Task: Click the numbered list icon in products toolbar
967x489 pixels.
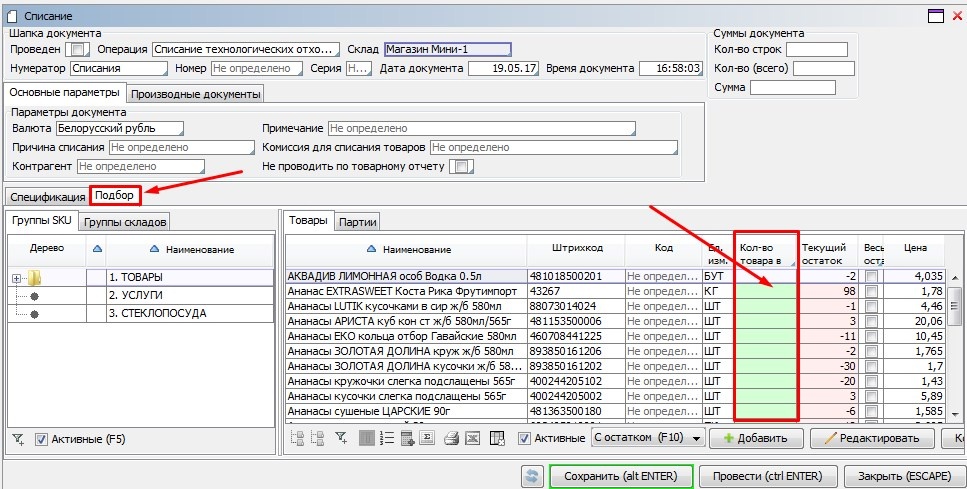Action: point(386,438)
